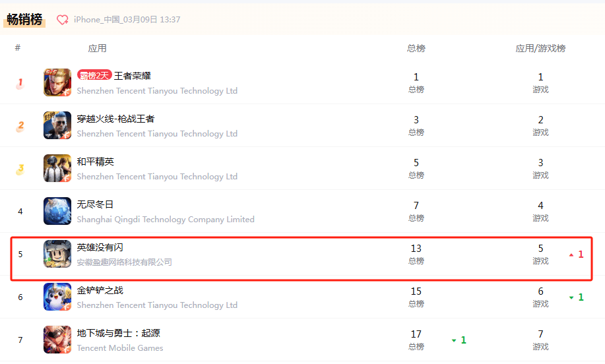Click developer 安徽盈趣网络科技有限公司
Screen dimensions: 605x364
(x=124, y=262)
